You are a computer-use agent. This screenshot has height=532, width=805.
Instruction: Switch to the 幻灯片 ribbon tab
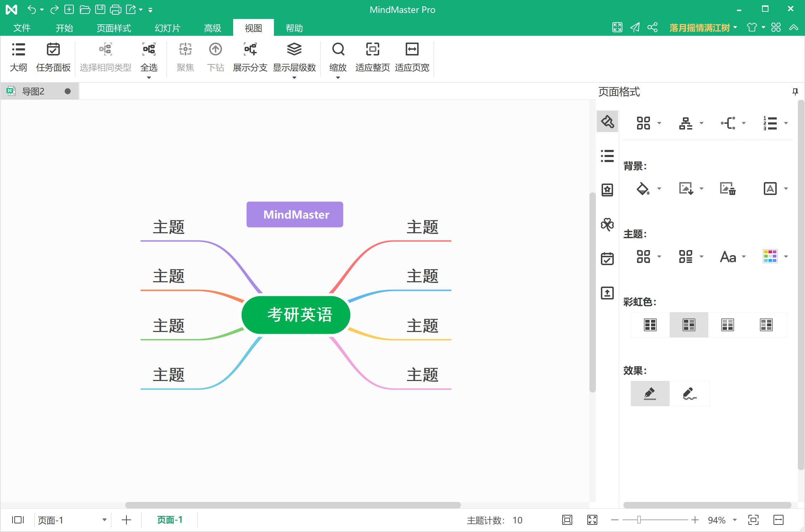(x=168, y=28)
